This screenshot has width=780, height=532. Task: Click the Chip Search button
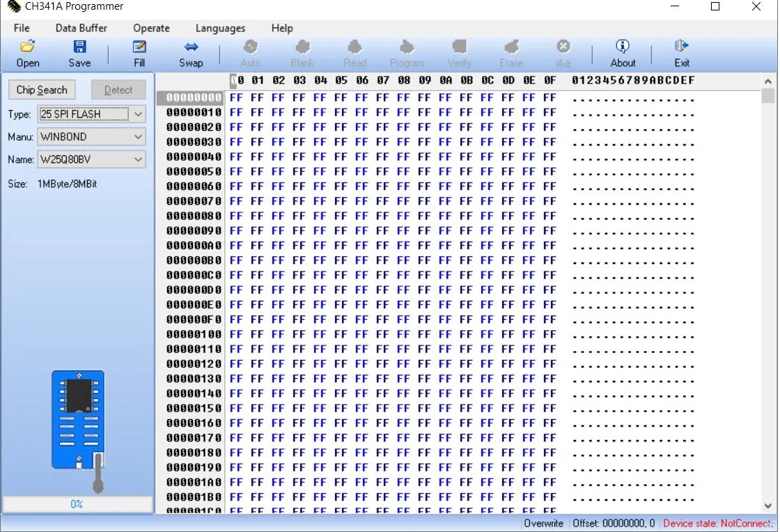42,90
